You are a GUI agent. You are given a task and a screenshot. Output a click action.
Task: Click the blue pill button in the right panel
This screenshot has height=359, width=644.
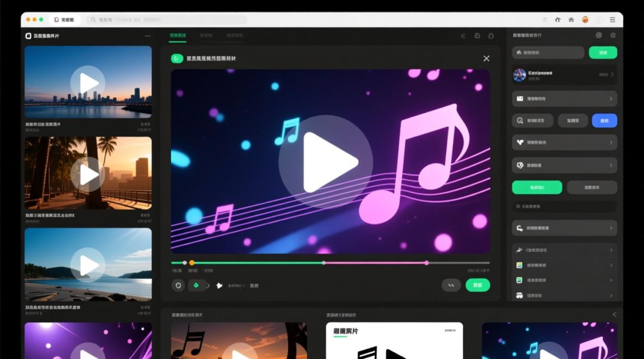click(x=605, y=121)
